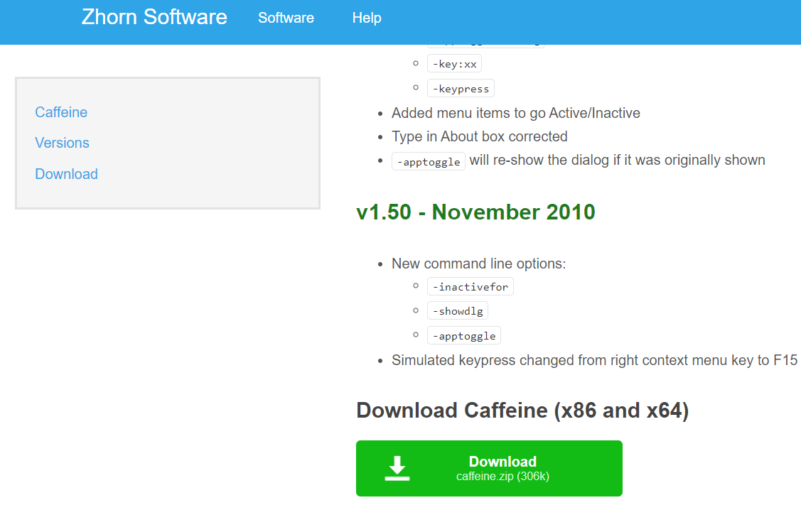Click the caffeine.zip (306k) label
801x532 pixels.
[502, 477]
